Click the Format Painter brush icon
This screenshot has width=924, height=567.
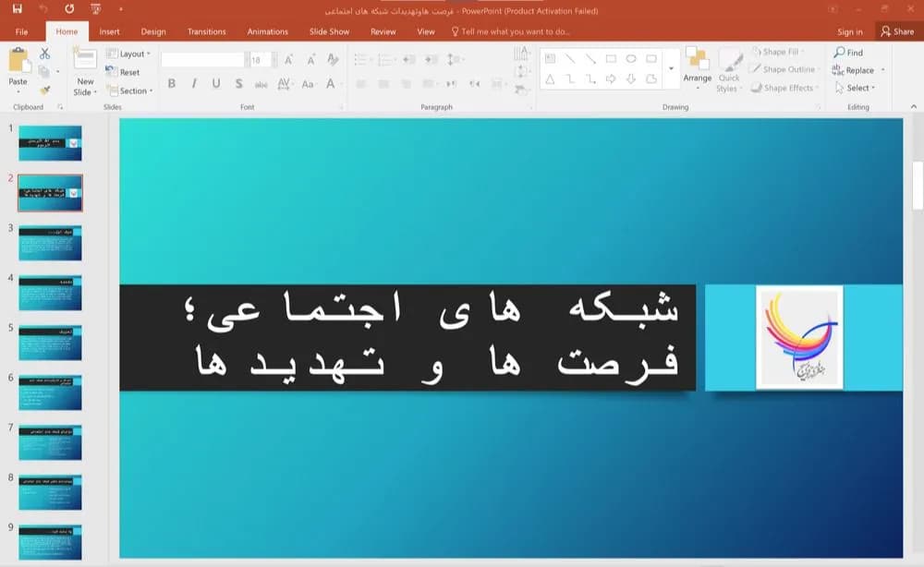coord(44,90)
